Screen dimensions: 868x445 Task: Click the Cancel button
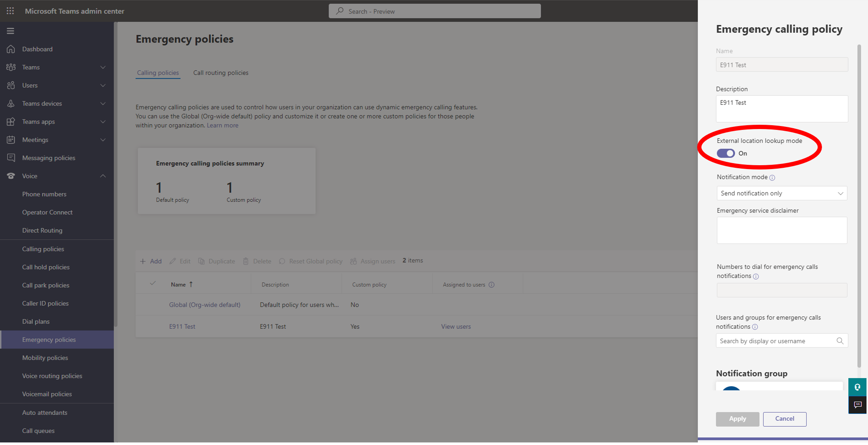click(784, 419)
